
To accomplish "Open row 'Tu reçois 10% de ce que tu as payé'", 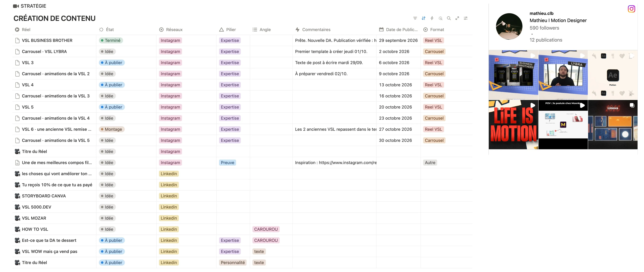I will [57, 185].
